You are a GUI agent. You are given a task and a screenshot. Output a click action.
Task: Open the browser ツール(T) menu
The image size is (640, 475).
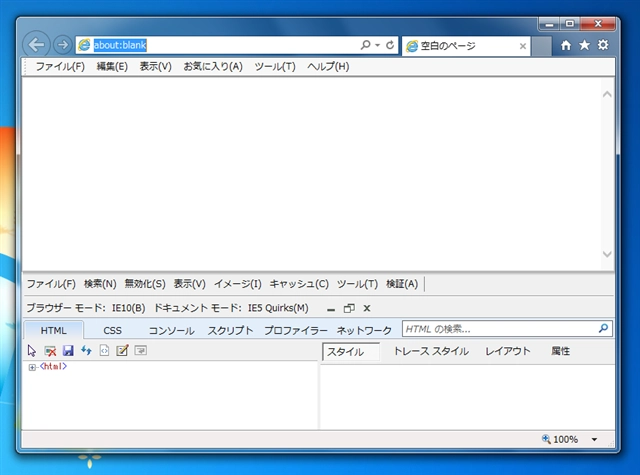pos(275,67)
